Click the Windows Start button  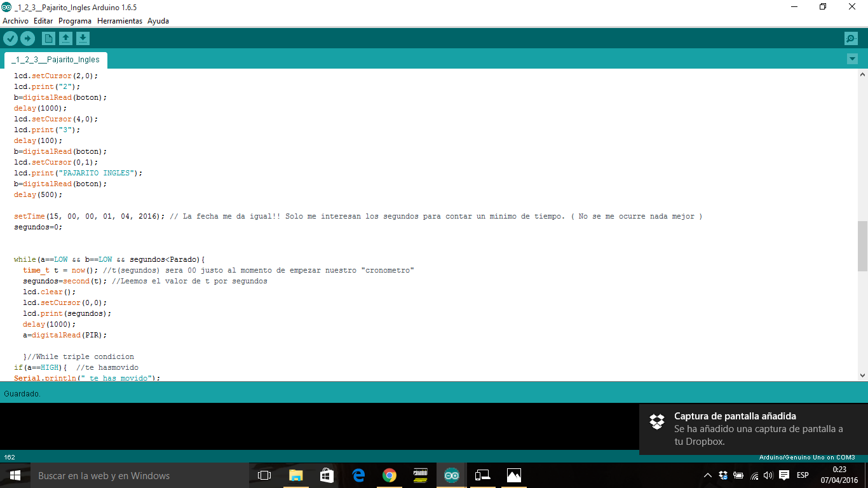click(15, 475)
